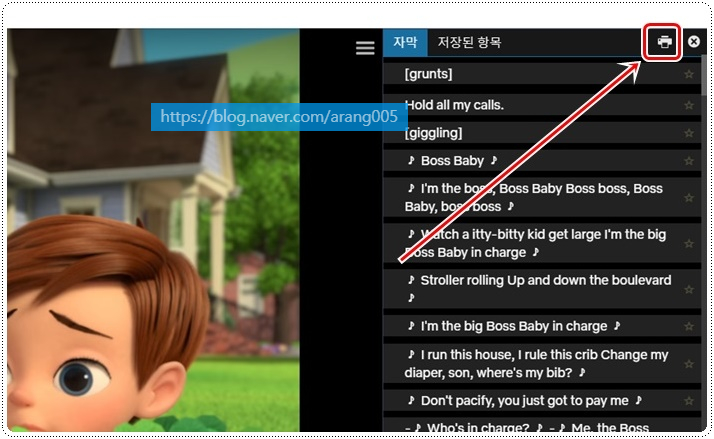Select itty-bitty kid get large lyric
This screenshot has width=714, height=439.
coord(542,243)
